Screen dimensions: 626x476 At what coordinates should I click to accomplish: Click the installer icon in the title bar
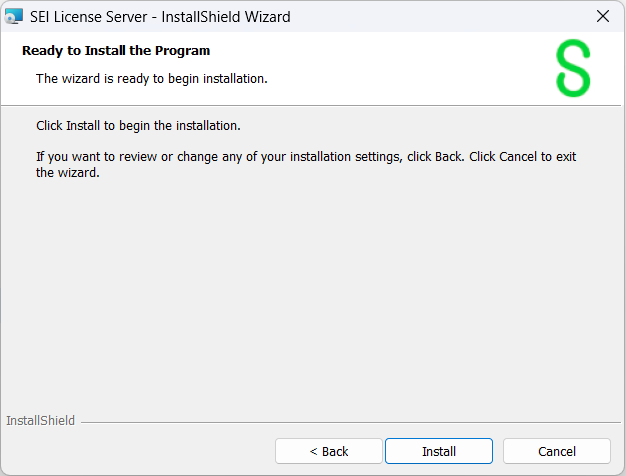tap(14, 16)
